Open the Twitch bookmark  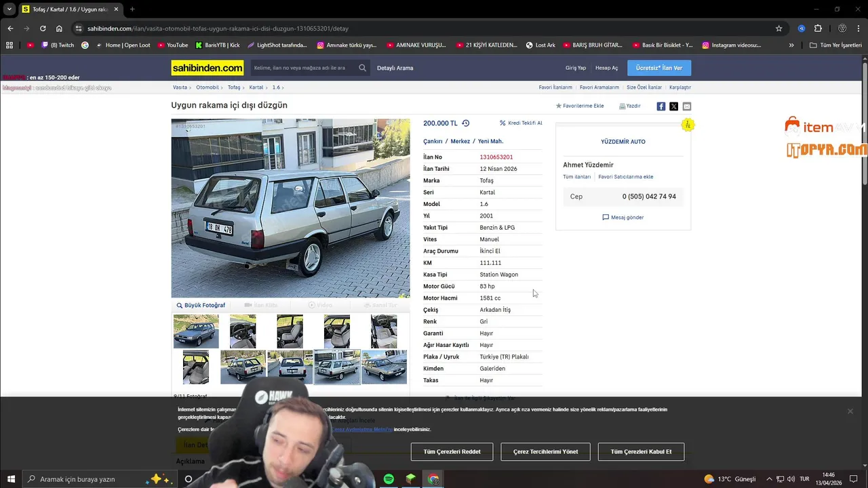click(x=58, y=45)
